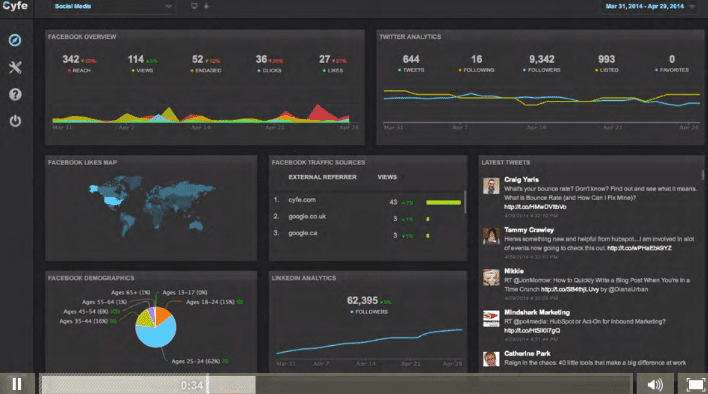
Task: Click the LinkedIn Analytics widget title
Action: (303, 278)
